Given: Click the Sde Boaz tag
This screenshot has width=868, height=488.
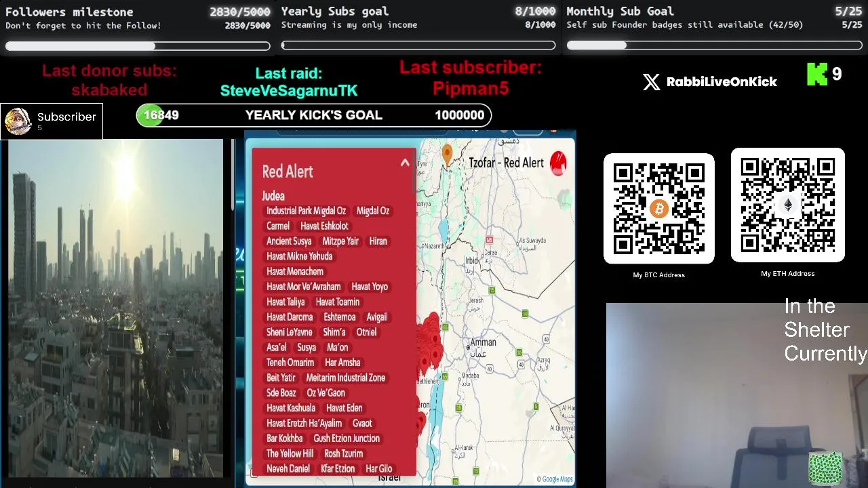Looking at the screenshot, I should (281, 393).
